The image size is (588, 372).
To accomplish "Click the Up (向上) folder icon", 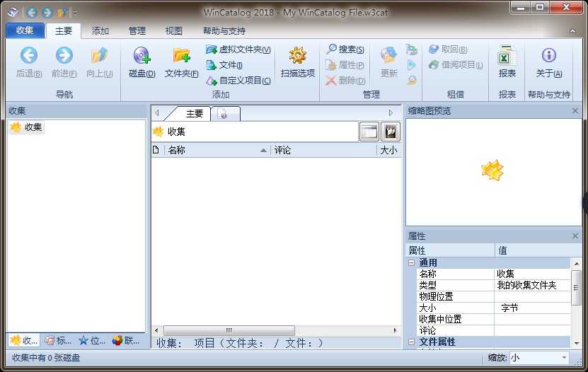I will tap(99, 56).
